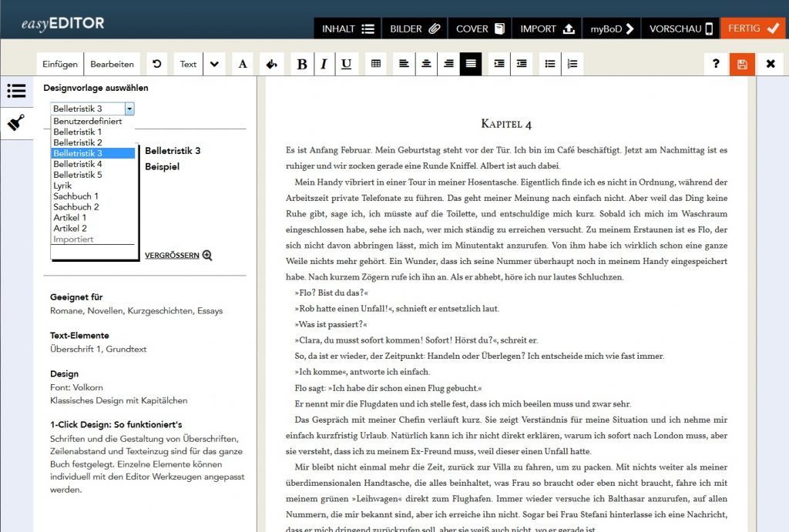Select the fill color bucket tool
789x532 pixels.
coord(272,64)
